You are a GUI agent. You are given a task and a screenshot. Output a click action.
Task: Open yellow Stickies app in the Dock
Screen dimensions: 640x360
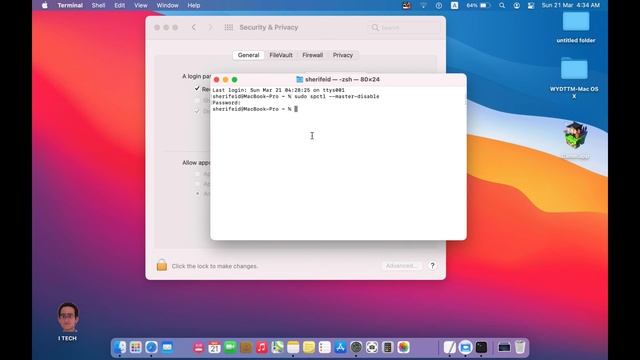309,347
